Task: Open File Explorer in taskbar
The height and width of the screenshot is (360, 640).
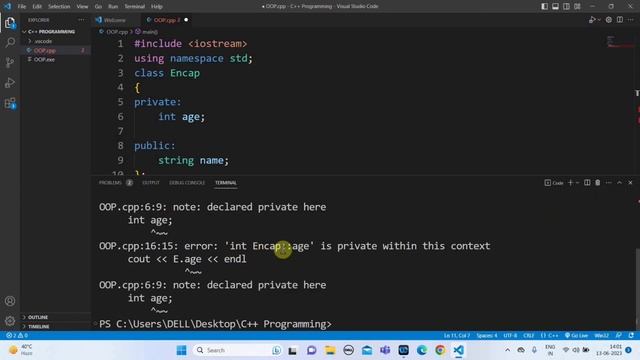Action: coord(330,350)
